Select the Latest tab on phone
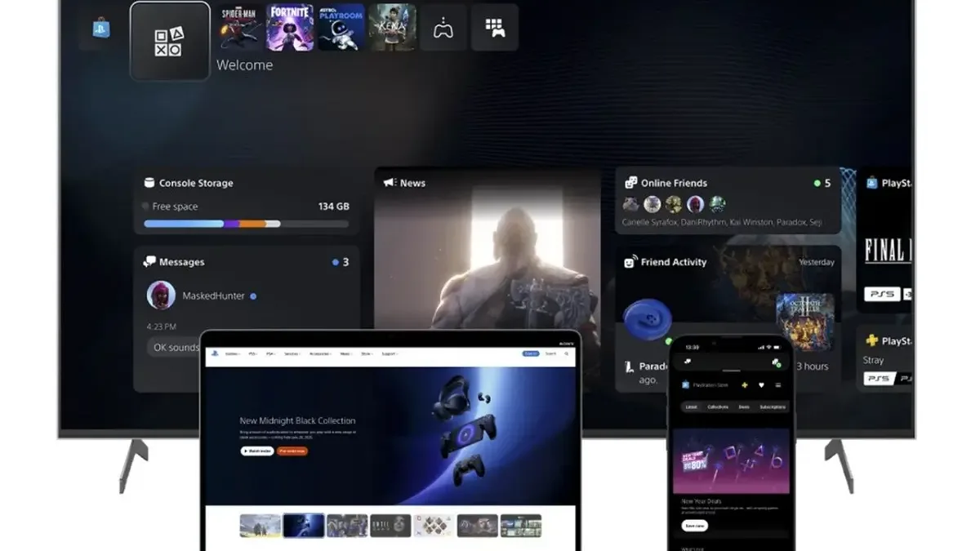Image resolution: width=980 pixels, height=551 pixels. (692, 407)
